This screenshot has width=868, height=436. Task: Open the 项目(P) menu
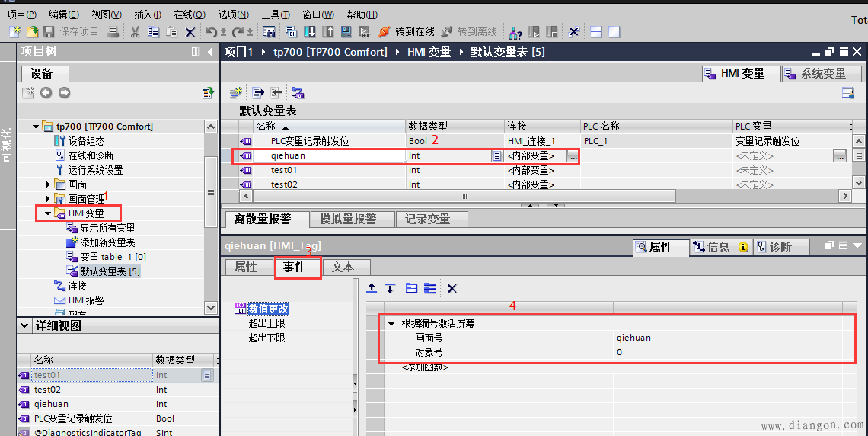pyautogui.click(x=21, y=14)
